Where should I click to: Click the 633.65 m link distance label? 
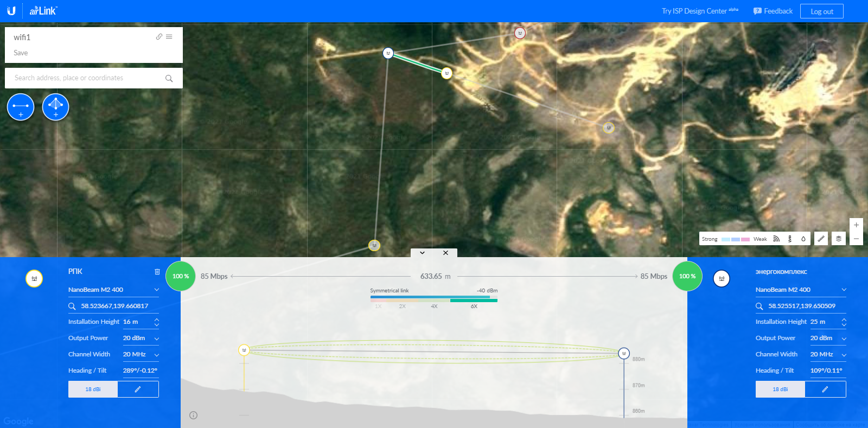pyautogui.click(x=435, y=276)
